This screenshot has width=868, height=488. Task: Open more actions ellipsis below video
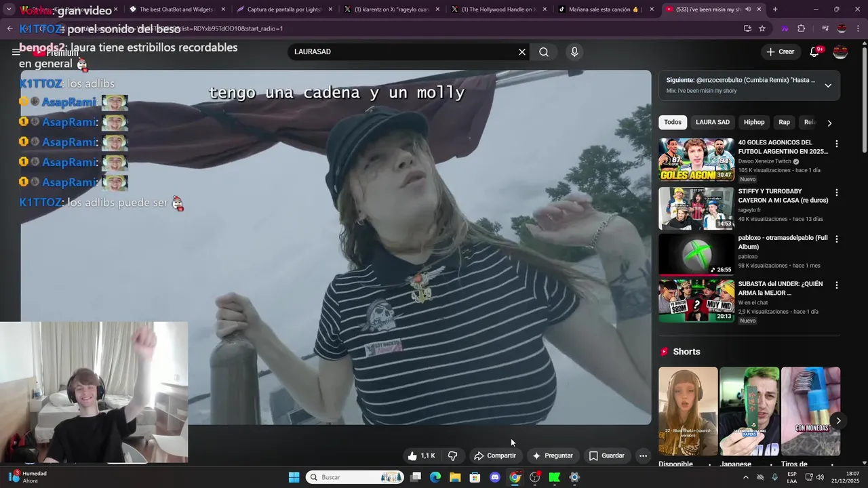point(643,456)
